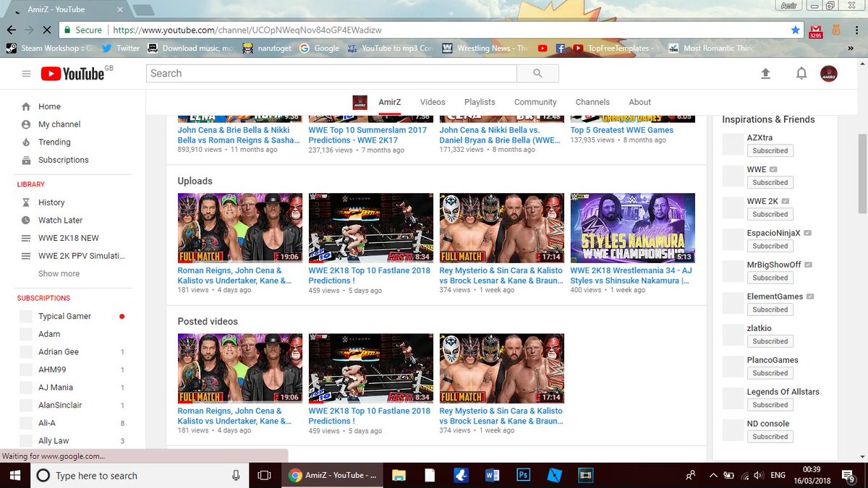The height and width of the screenshot is (488, 868).
Task: Open Task View on the taskbar
Action: coord(264,475)
